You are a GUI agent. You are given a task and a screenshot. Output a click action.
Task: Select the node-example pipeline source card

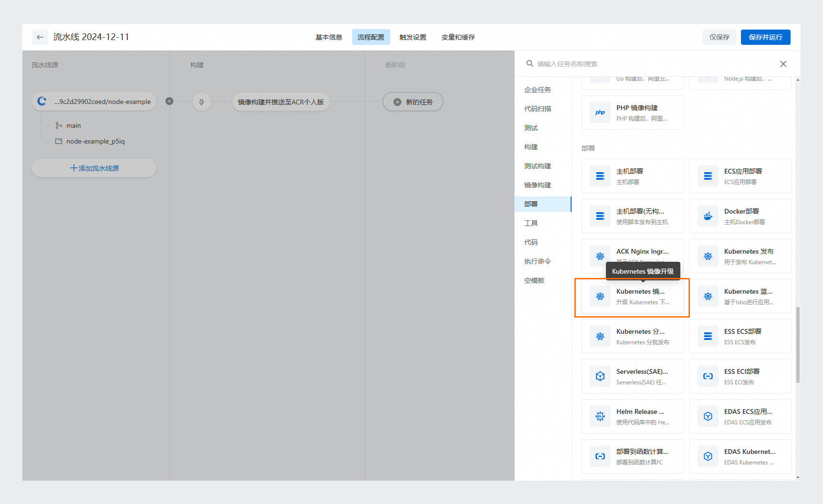(x=94, y=102)
